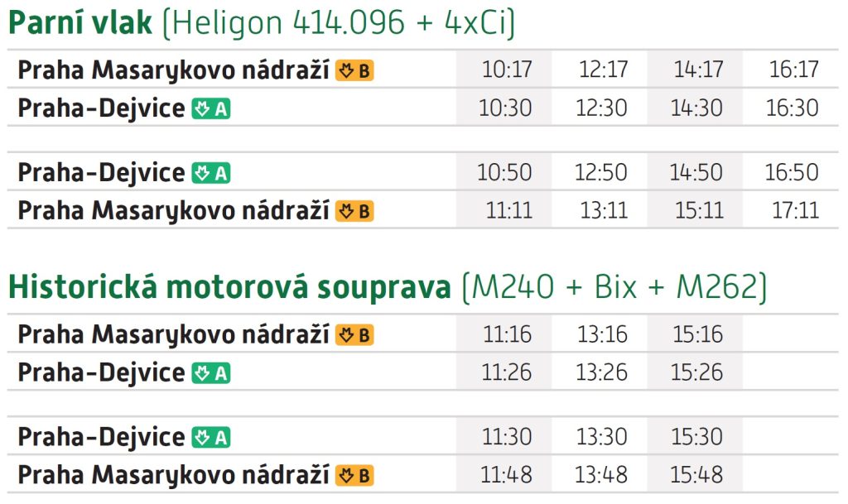Click the metro B icon in the 11:16 departure row
This screenshot has height=504, width=848.
(x=354, y=335)
